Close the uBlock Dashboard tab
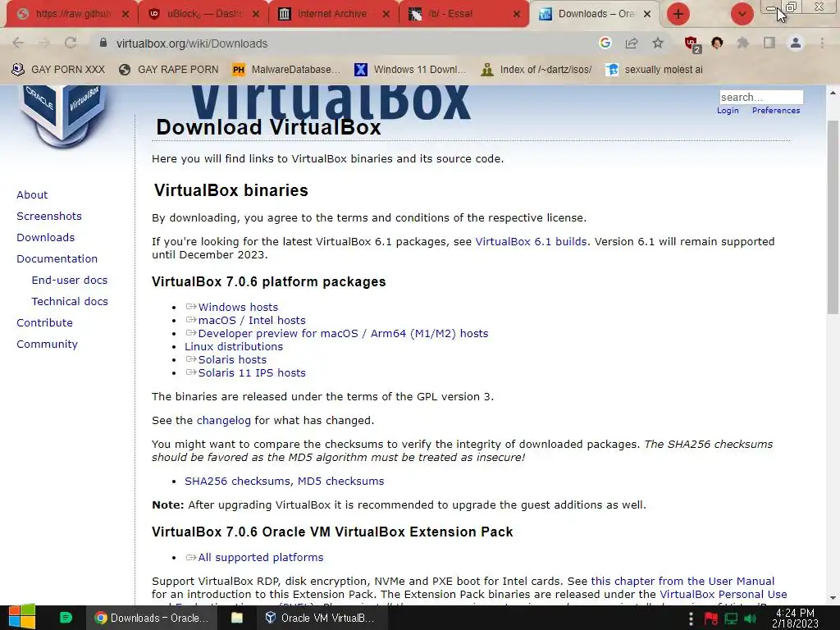840x630 pixels. pyautogui.click(x=256, y=15)
